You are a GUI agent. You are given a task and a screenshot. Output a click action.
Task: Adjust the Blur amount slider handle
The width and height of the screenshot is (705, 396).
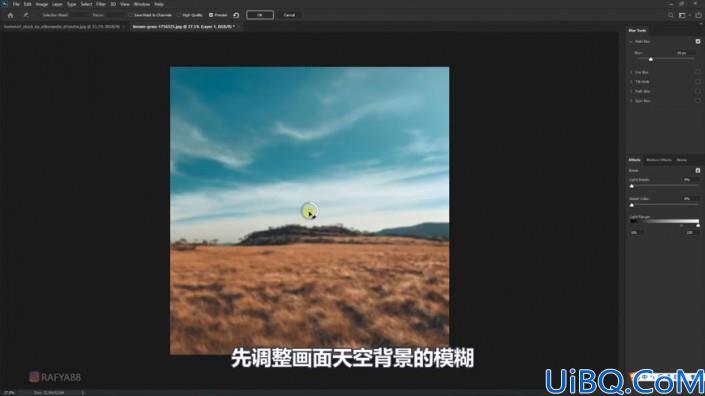tap(651, 59)
